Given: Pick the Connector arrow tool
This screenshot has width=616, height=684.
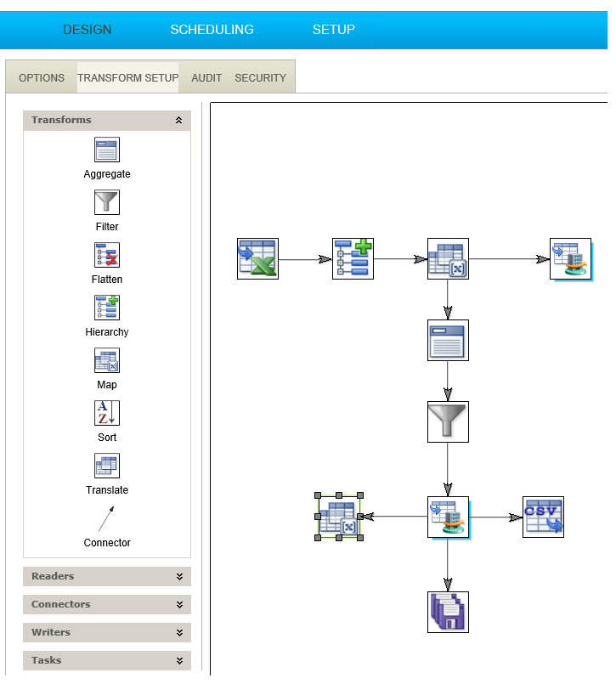Looking at the screenshot, I should (106, 518).
